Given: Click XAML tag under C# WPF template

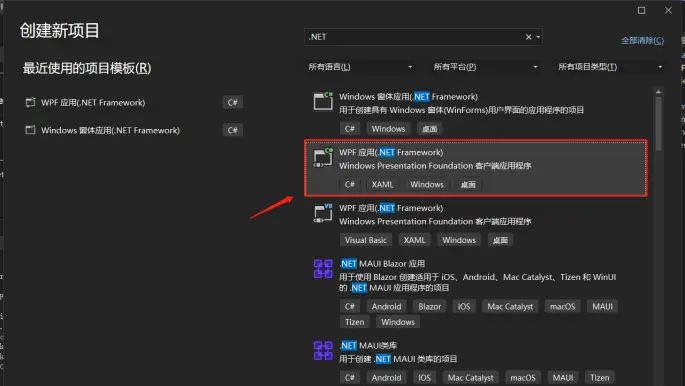Looking at the screenshot, I should click(x=382, y=185).
